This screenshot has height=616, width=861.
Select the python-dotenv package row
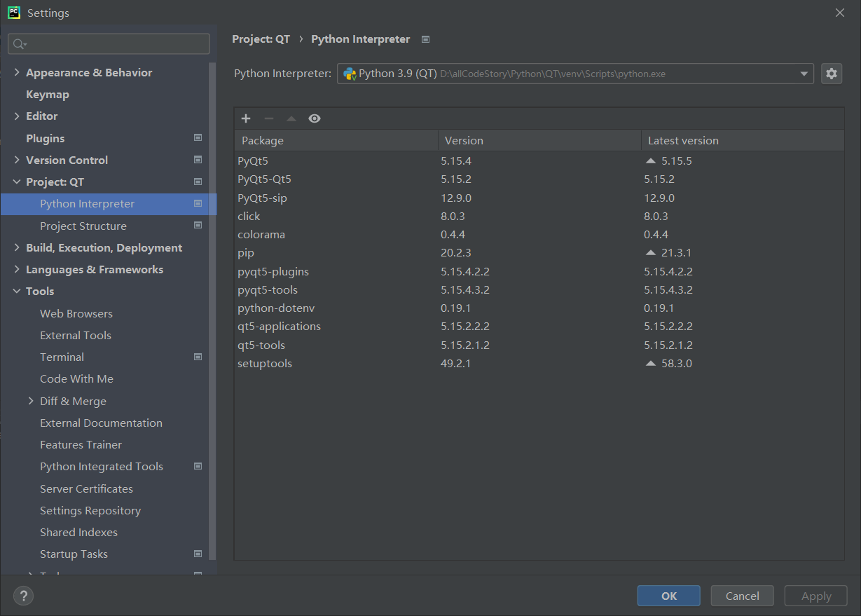click(x=539, y=308)
